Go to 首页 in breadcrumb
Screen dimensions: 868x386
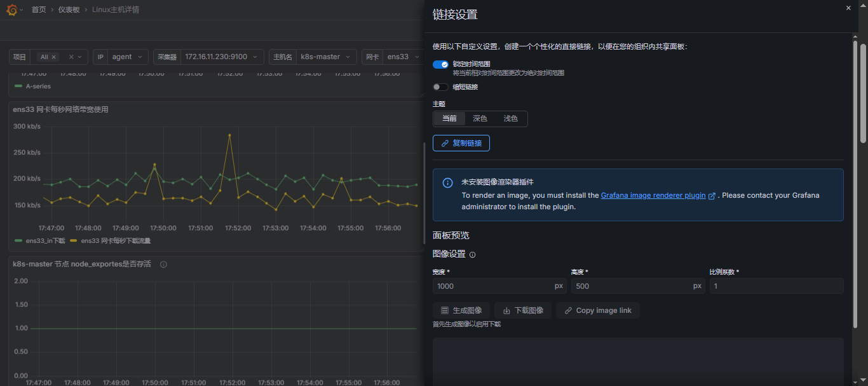point(39,10)
